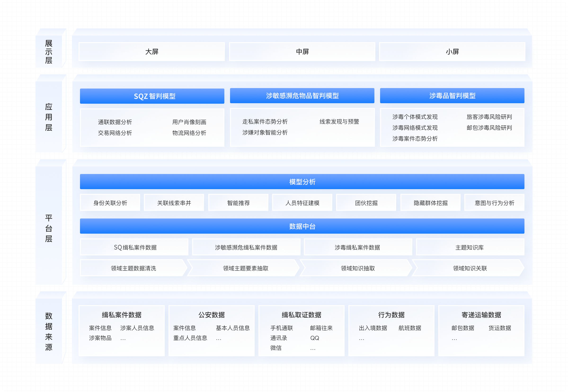Select the 意图与行为分析 box
568x392 pixels.
click(494, 203)
